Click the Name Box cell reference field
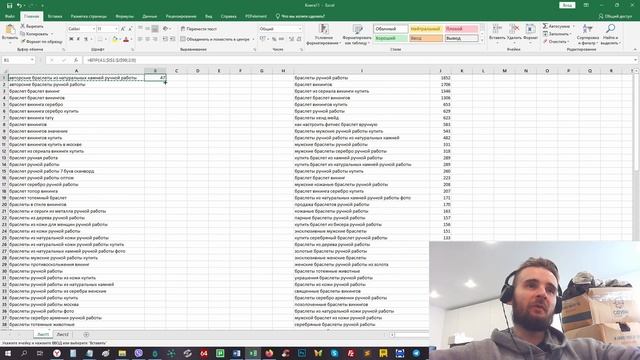Viewport: 640px width, 360px height. 18,60
